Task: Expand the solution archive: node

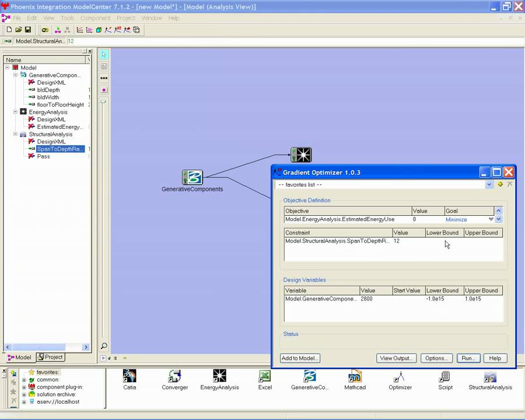Action: [x=24, y=394]
